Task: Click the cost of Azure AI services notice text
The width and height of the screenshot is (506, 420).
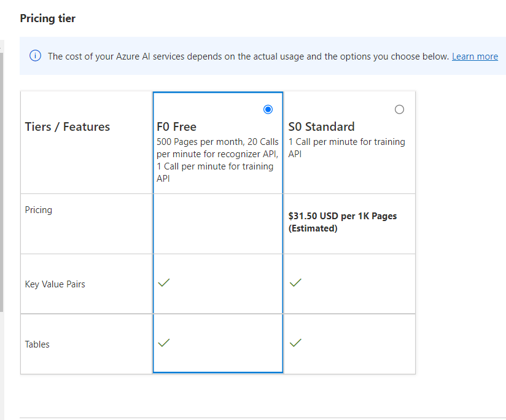Action: pyautogui.click(x=249, y=56)
